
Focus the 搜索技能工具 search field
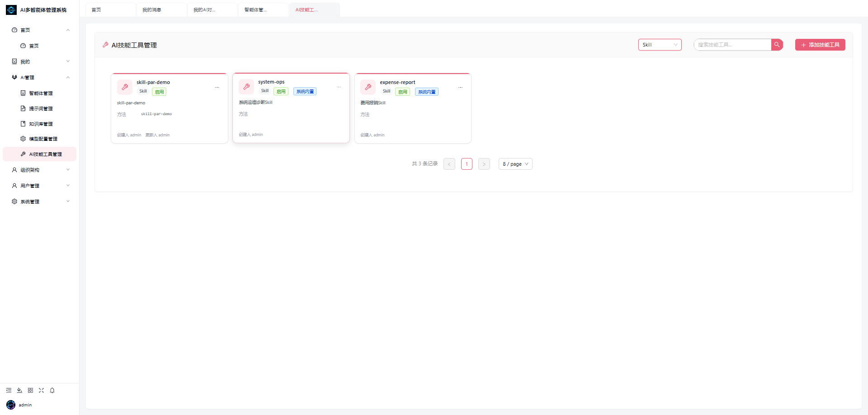(x=732, y=45)
